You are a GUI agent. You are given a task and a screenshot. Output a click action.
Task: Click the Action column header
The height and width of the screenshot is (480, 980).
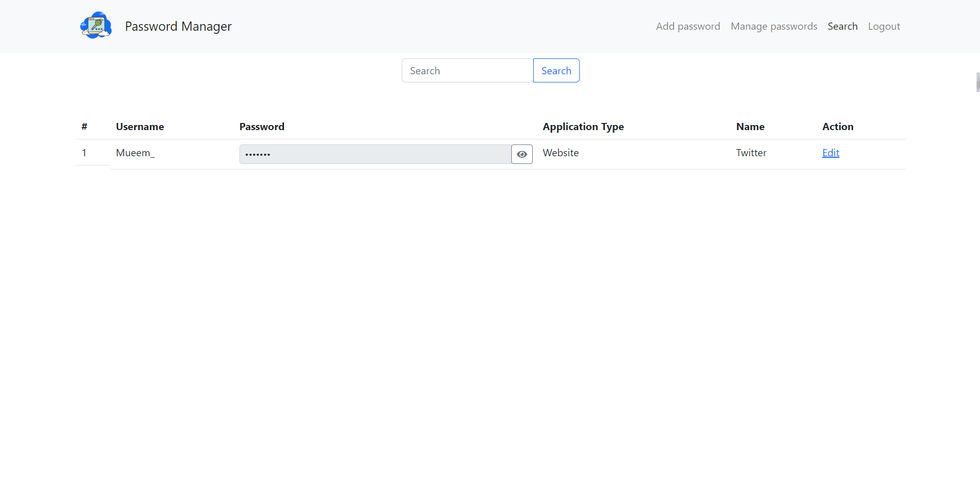[837, 127]
